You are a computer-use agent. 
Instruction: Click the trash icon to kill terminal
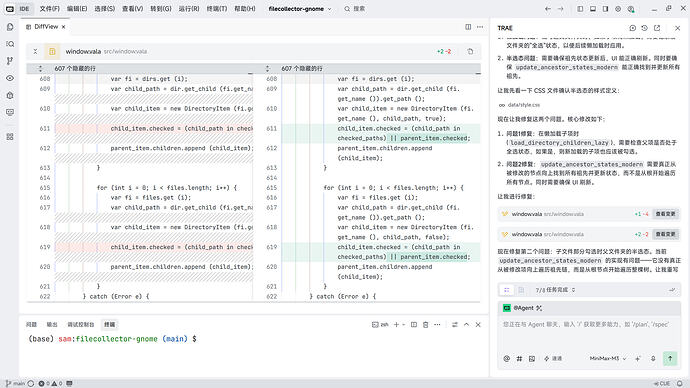(425, 325)
